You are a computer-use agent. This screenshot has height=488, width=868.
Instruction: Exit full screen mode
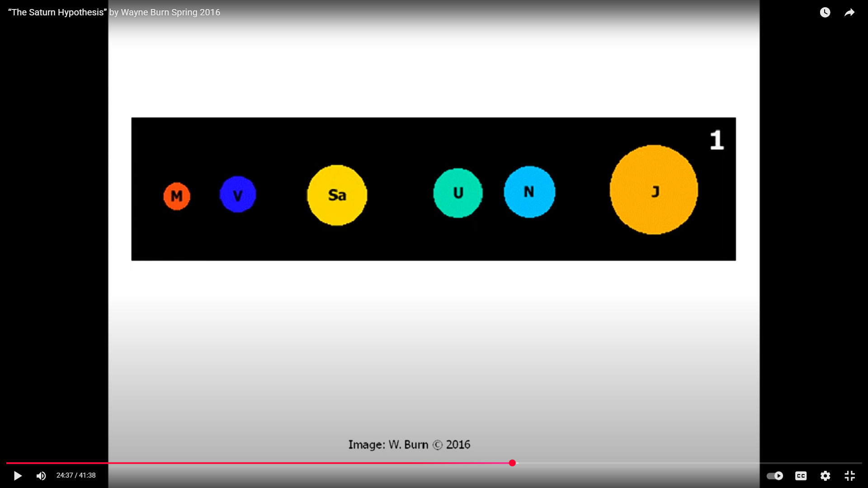tap(849, 476)
